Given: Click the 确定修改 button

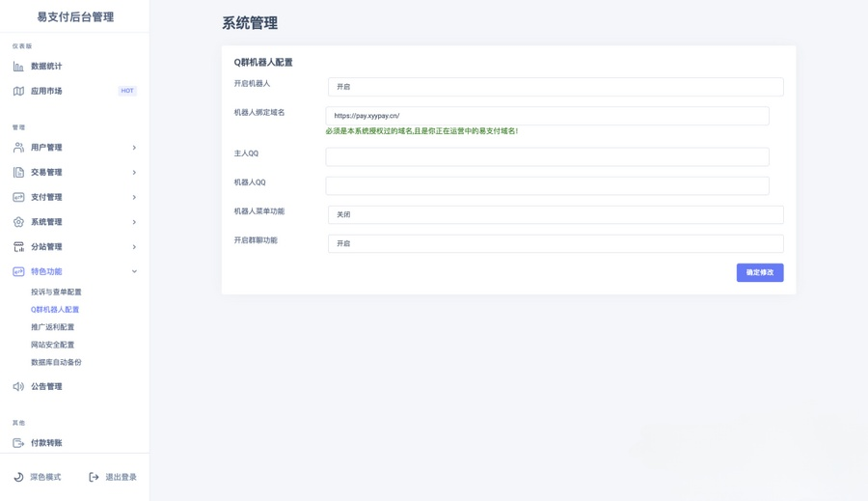Looking at the screenshot, I should pyautogui.click(x=760, y=272).
